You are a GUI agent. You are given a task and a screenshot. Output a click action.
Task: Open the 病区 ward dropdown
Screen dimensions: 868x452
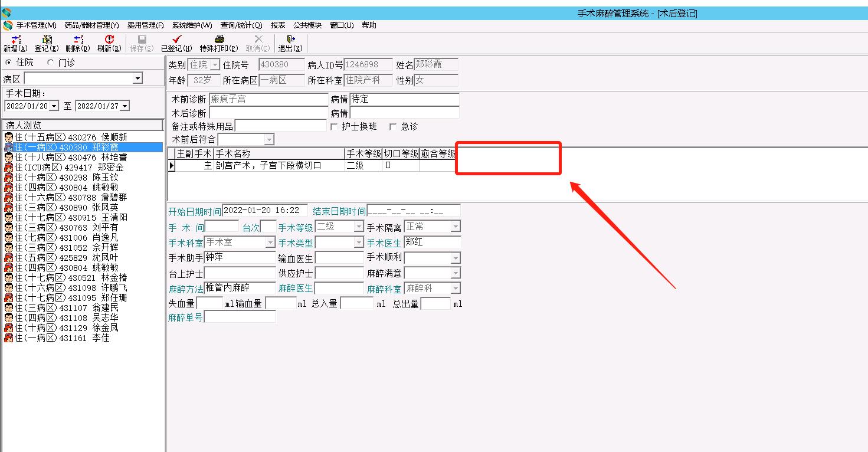click(x=137, y=78)
